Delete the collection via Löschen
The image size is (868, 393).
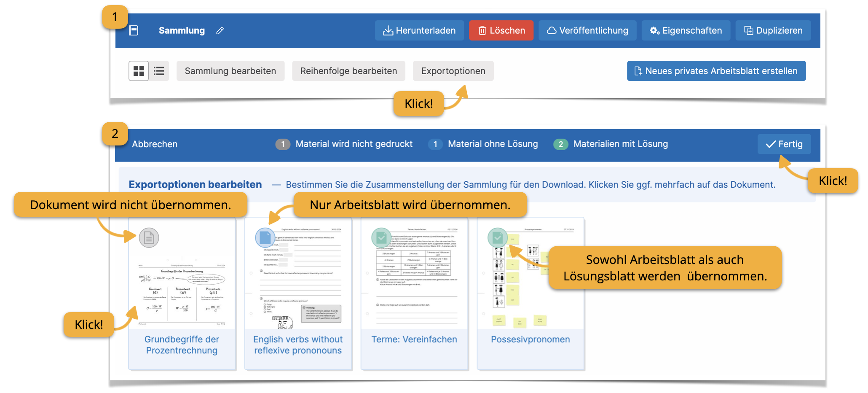pos(501,30)
